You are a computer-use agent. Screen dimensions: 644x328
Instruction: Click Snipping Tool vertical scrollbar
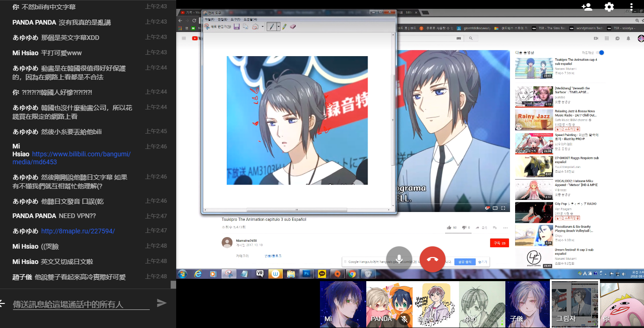pyautogui.click(x=393, y=120)
